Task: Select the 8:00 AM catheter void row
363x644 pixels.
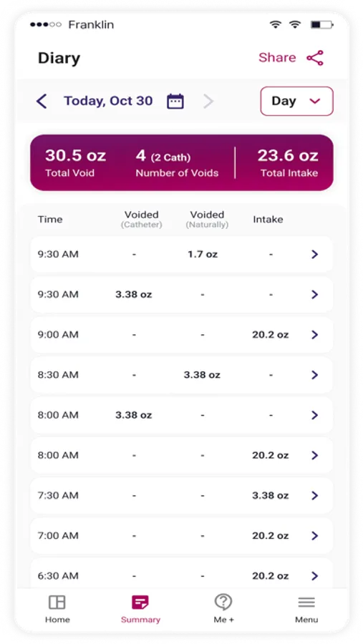Action: [x=181, y=415]
